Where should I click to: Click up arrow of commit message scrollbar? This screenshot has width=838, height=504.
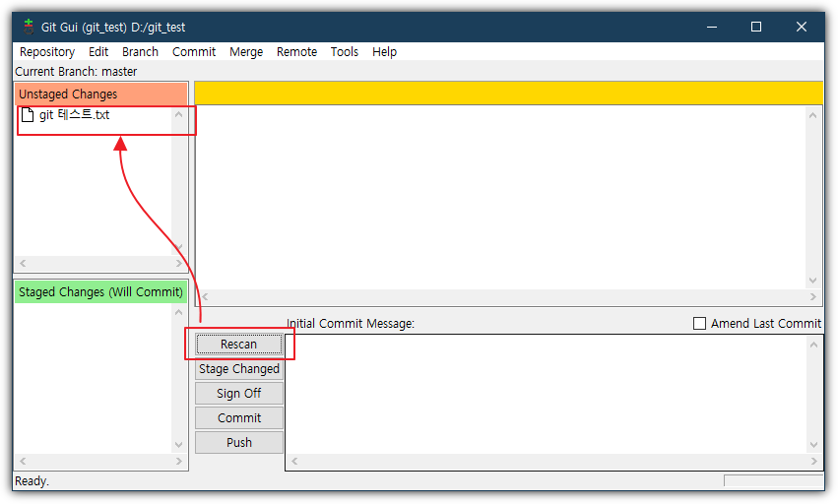click(813, 345)
